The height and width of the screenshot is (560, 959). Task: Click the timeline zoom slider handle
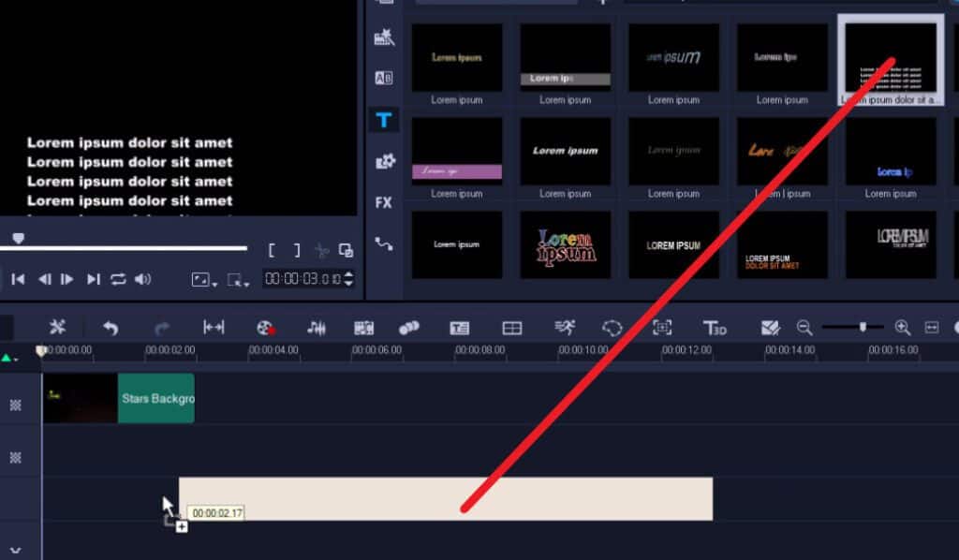(863, 327)
